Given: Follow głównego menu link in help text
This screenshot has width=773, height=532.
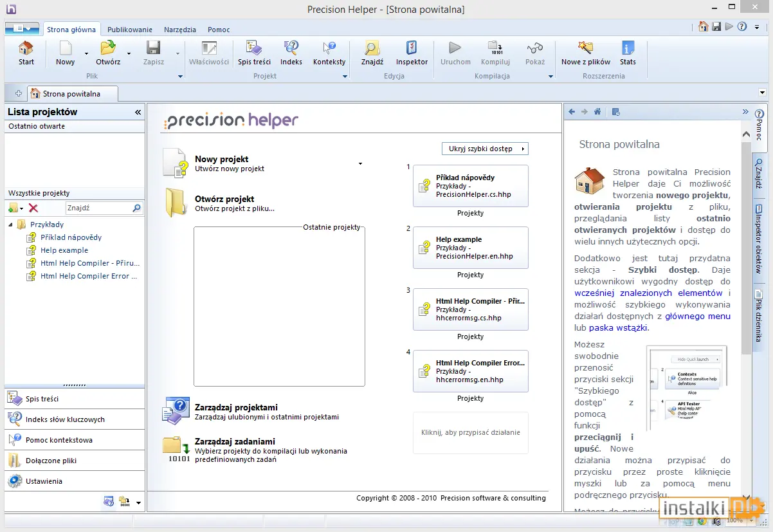Looking at the screenshot, I should click(698, 316).
